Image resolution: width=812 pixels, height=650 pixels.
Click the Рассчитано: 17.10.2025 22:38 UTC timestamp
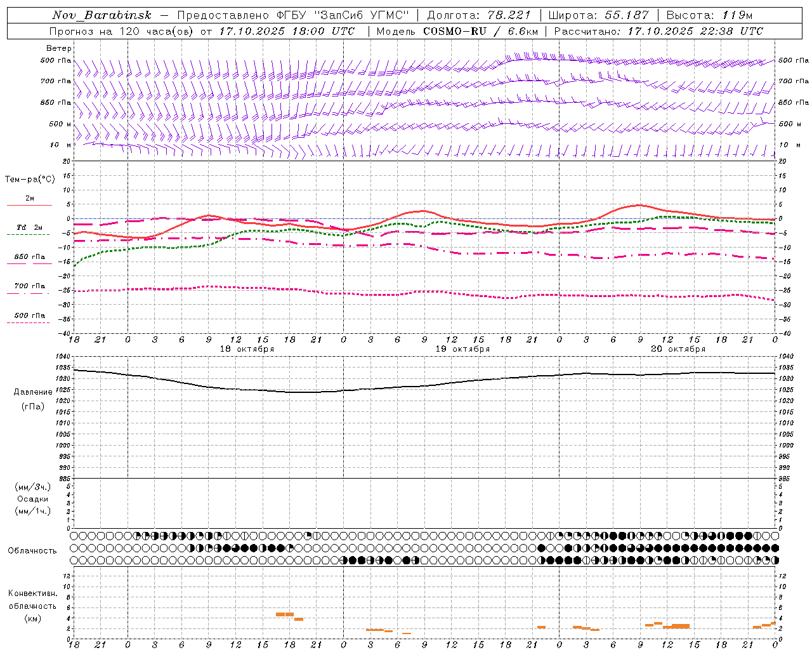click(x=658, y=31)
